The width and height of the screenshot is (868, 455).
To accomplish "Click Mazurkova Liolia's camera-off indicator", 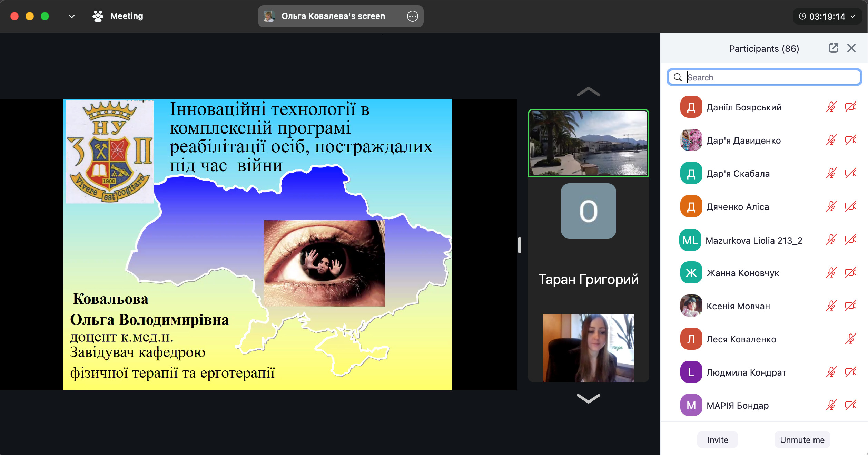I will point(850,240).
